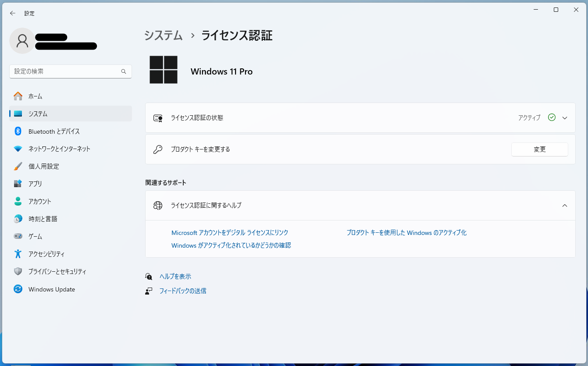Image resolution: width=588 pixels, height=366 pixels.
Task: Click the Accessibility figure icon
Action: click(x=18, y=254)
